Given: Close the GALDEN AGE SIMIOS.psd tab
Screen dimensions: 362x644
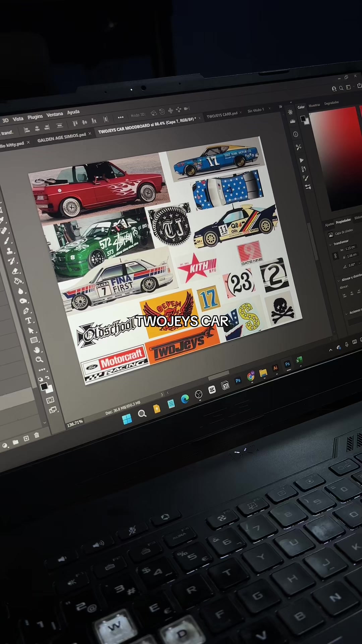Looking at the screenshot, I should 90,133.
